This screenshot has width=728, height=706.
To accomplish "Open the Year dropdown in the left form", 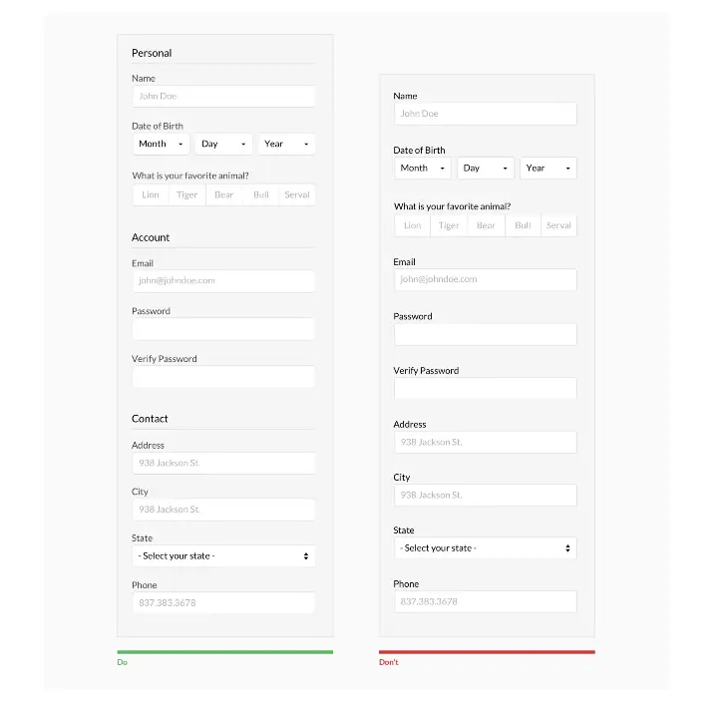I will 286,144.
